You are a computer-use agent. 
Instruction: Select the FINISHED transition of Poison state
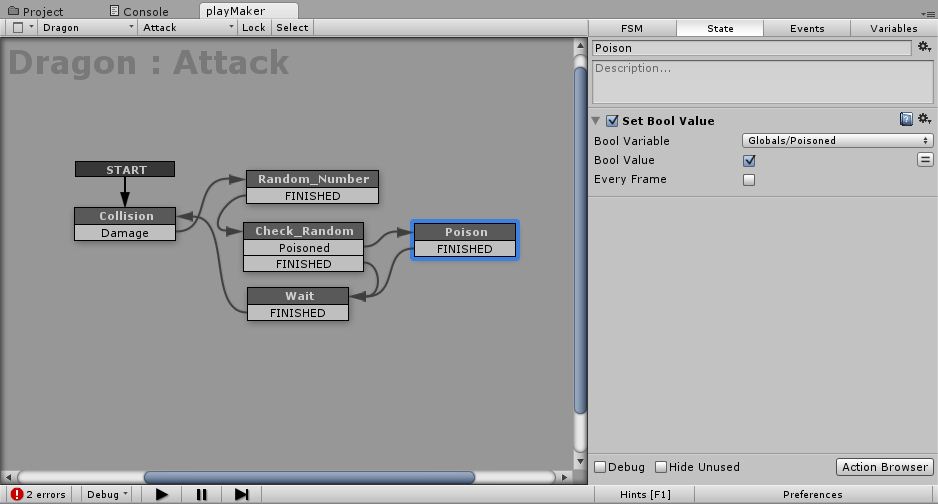click(465, 249)
